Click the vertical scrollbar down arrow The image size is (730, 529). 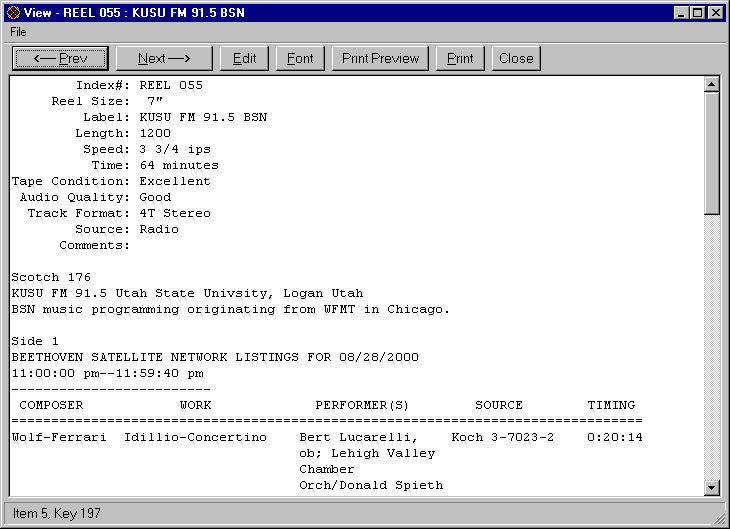pos(711,488)
